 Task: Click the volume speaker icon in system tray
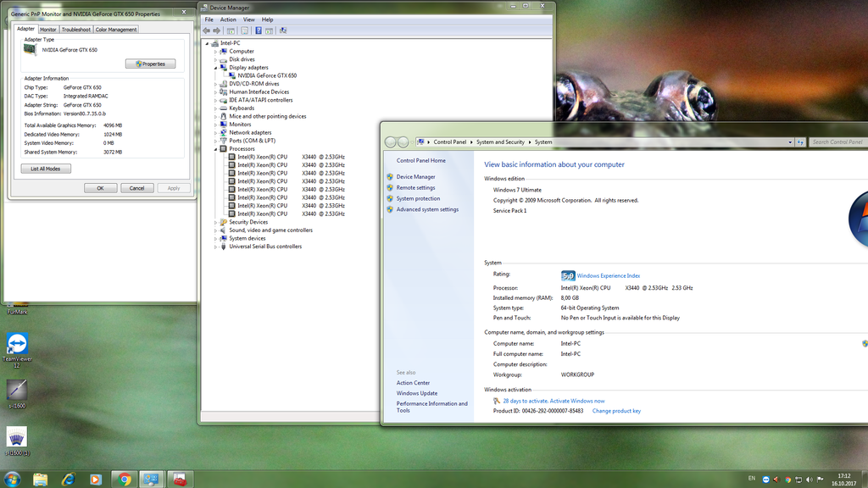pyautogui.click(x=810, y=480)
